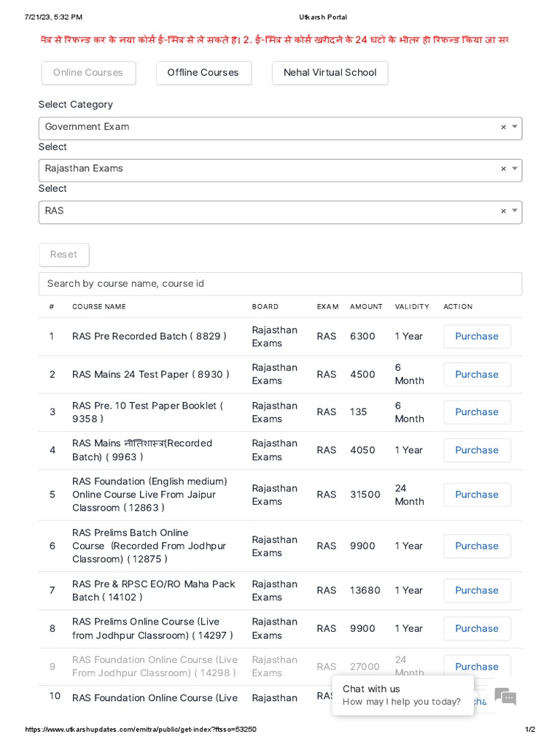Screen dimensions: 560x747
Task: Open the RAS select dropdown arrow
Action: (515, 211)
